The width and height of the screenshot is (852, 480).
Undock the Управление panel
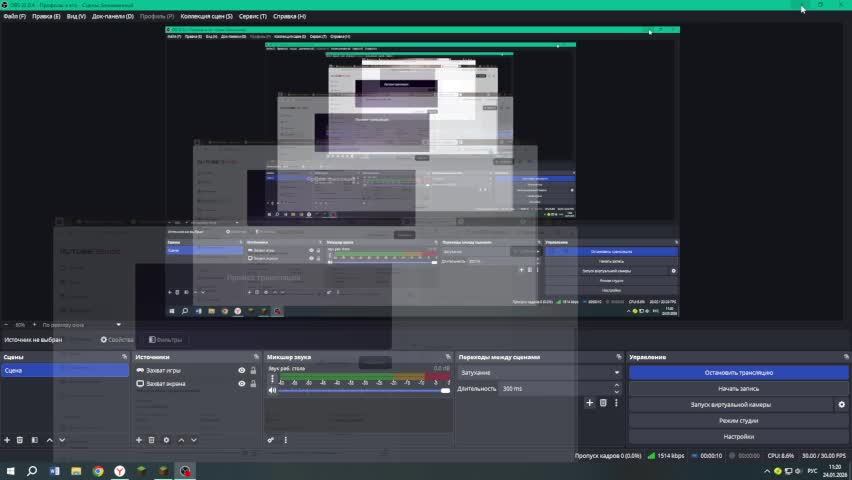846,357
